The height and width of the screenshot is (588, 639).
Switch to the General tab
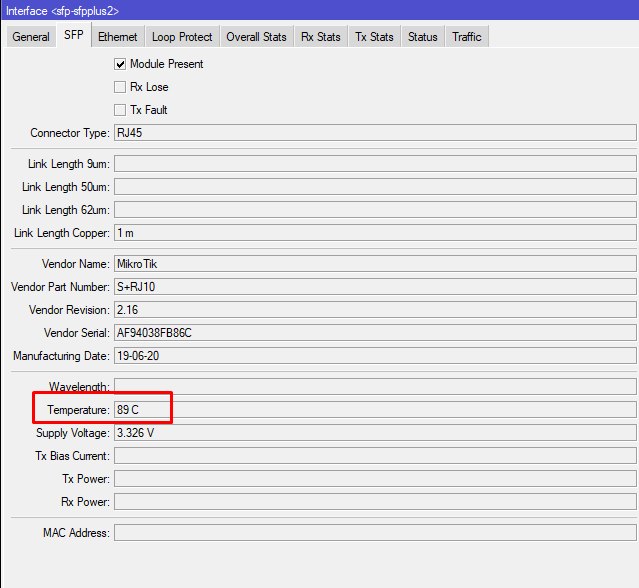pyautogui.click(x=31, y=37)
